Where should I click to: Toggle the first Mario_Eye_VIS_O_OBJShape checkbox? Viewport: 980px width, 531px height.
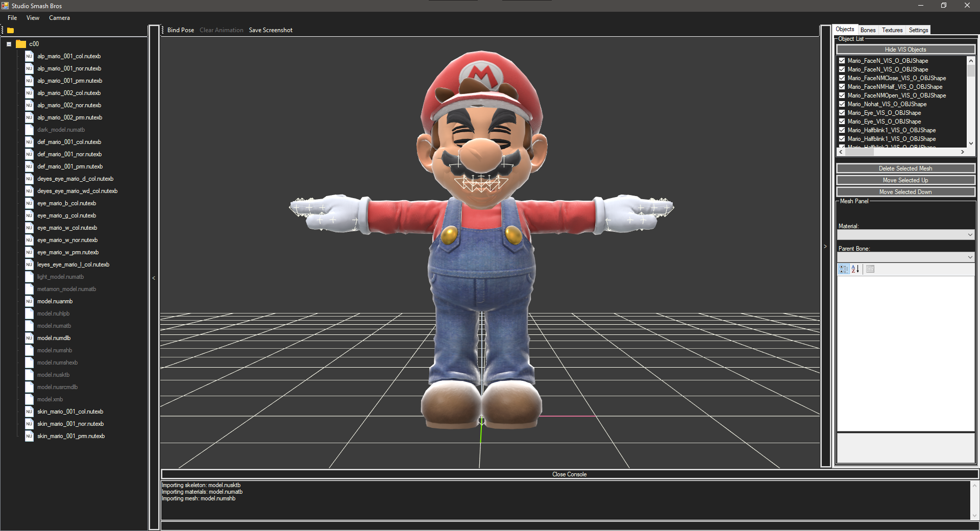click(x=842, y=113)
